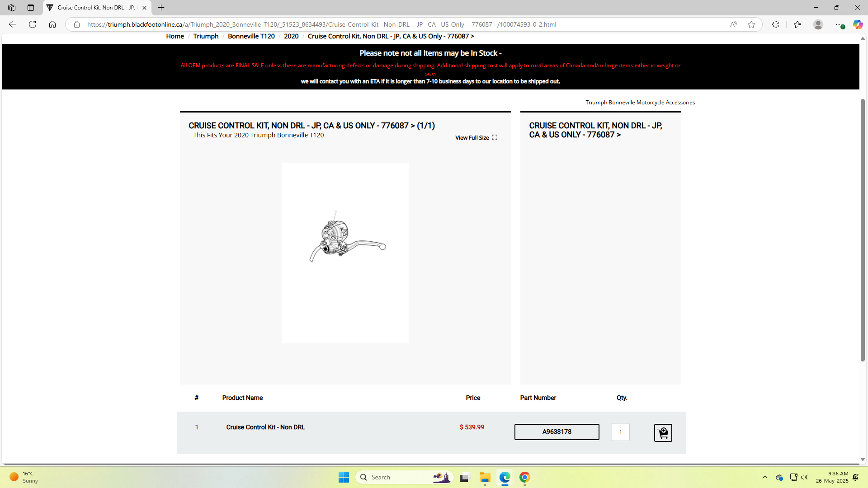Go to Triumph breadcrumb
Viewport: 868px width, 488px height.
click(206, 36)
